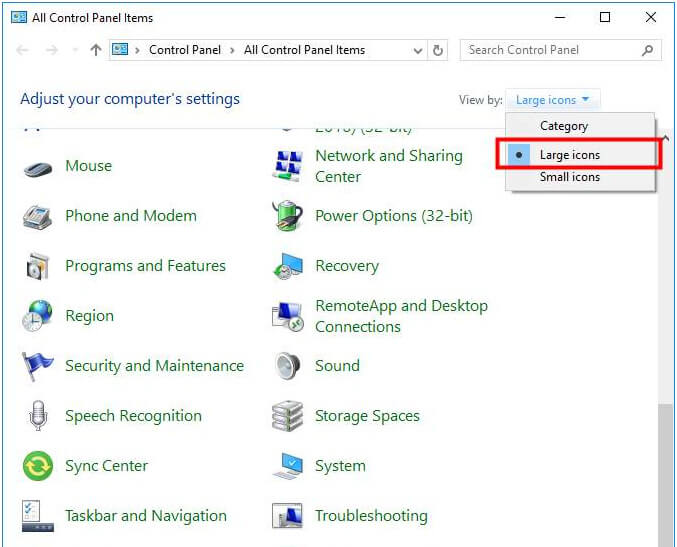Click the search magnifier icon
The width and height of the screenshot is (677, 547).
point(647,50)
